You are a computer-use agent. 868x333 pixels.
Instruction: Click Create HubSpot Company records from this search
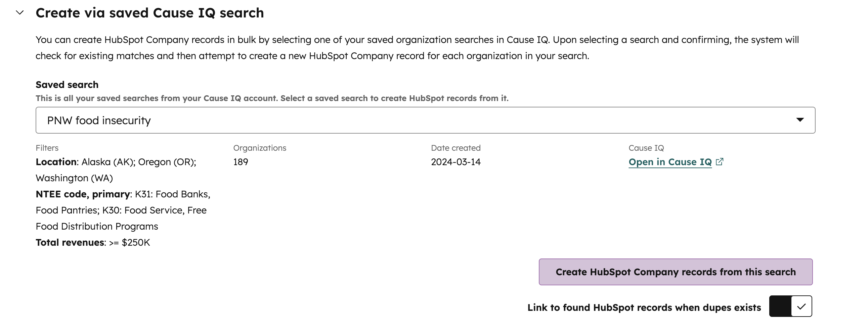675,272
